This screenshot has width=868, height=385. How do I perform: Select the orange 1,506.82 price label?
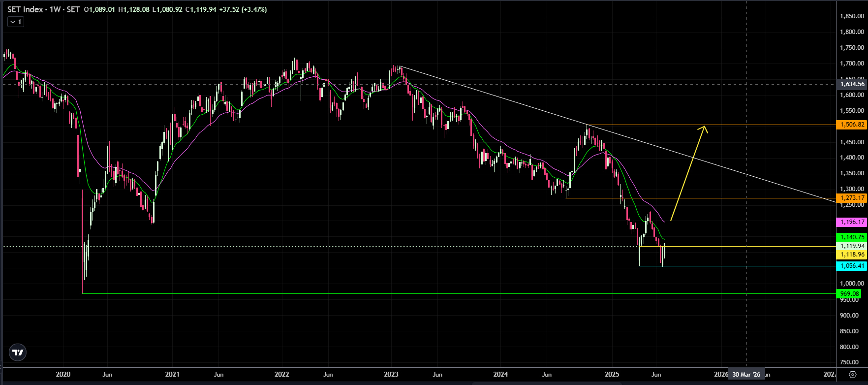point(851,125)
